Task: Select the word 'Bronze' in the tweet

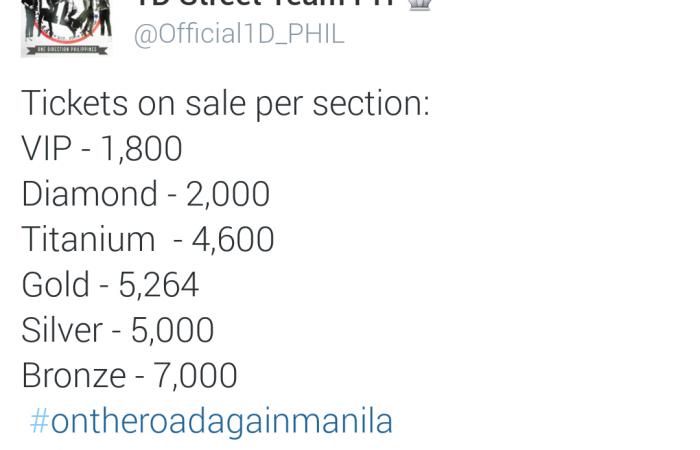Action: [74, 375]
